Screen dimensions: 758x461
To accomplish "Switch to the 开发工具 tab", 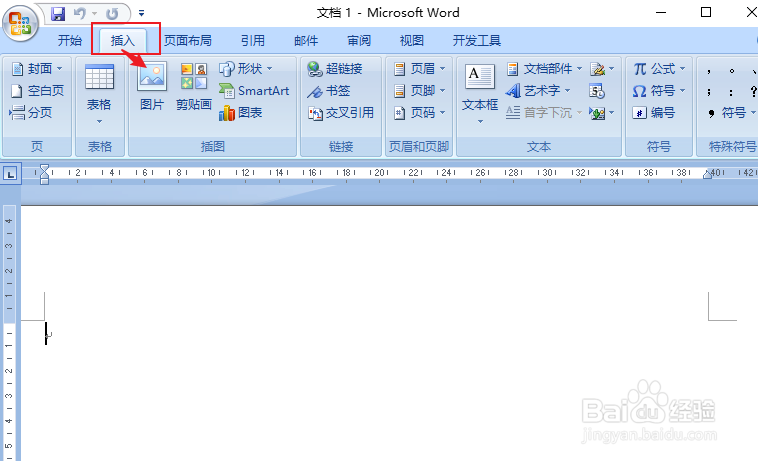I will point(477,41).
